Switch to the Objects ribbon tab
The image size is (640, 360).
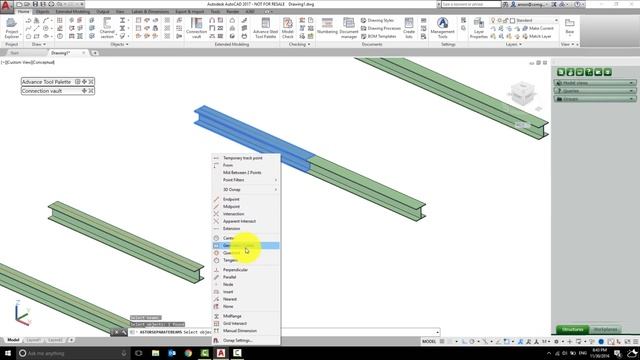[x=42, y=11]
